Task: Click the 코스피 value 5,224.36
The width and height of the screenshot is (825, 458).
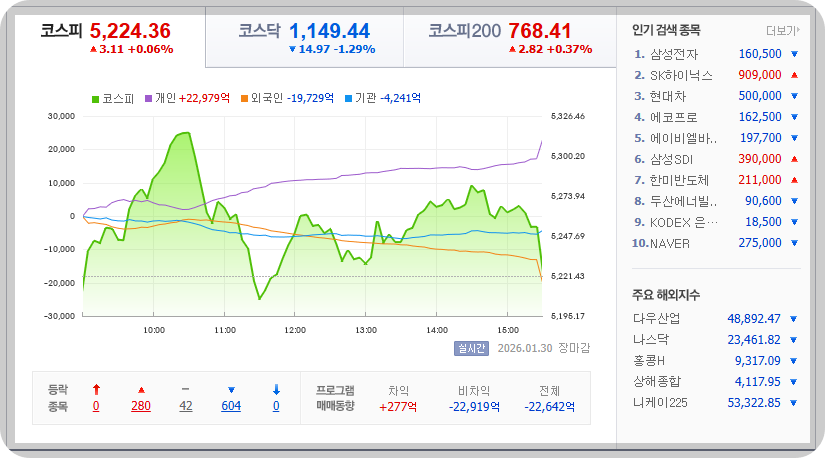Action: (130, 31)
